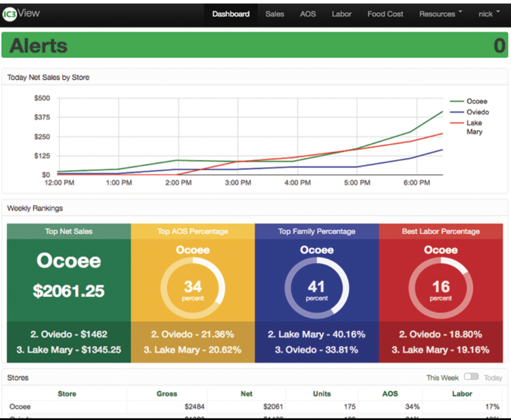Image resolution: width=511 pixels, height=420 pixels.
Task: Click the Ocoee row in Stores table
Action: [20, 406]
